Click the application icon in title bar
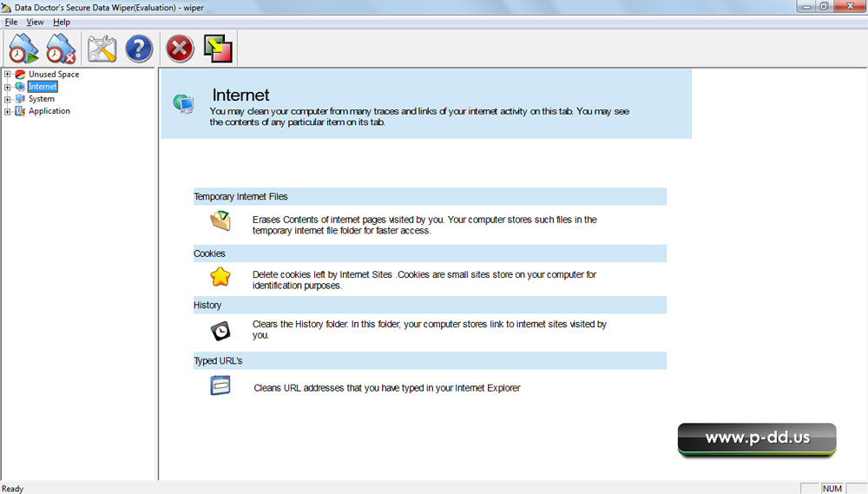 (6, 8)
